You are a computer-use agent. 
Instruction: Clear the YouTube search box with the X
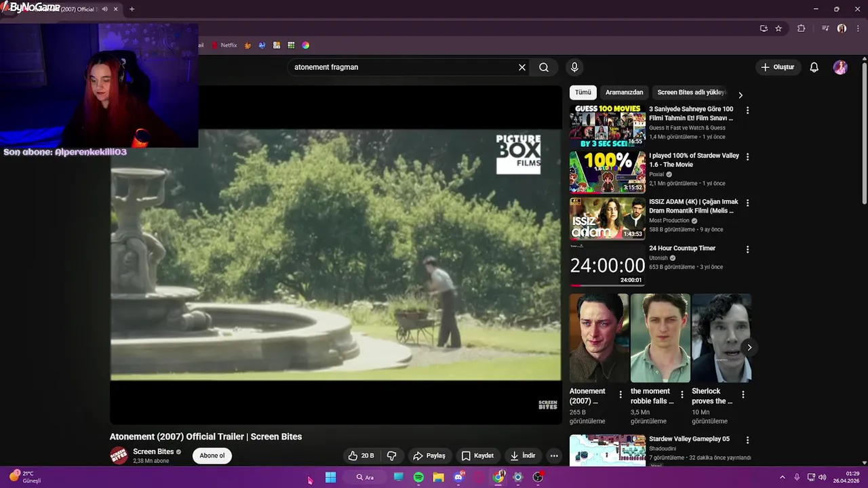(522, 67)
